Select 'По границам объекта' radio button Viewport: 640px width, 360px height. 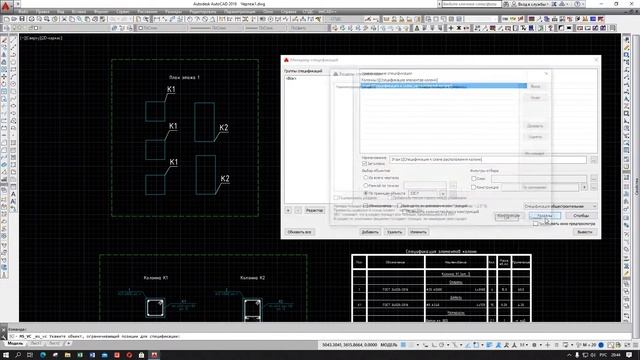click(366, 193)
